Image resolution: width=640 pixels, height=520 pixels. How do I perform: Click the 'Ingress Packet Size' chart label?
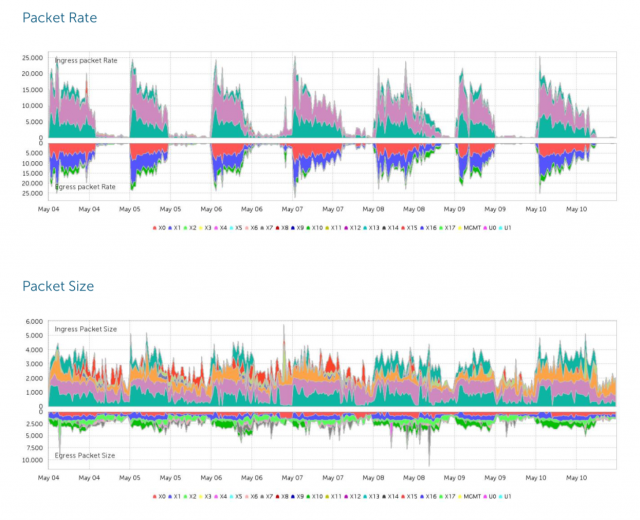[86, 329]
